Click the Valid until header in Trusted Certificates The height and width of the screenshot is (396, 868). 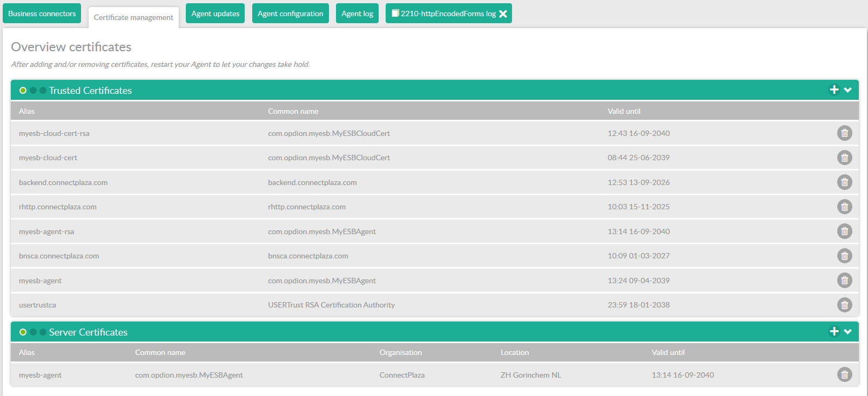click(x=624, y=111)
